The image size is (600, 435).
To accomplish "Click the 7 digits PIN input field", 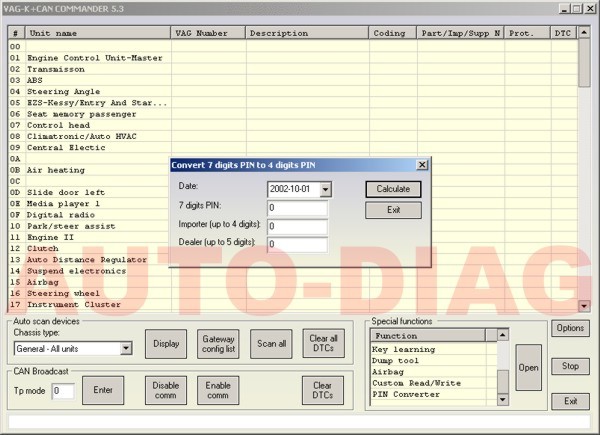I will pyautogui.click(x=297, y=208).
